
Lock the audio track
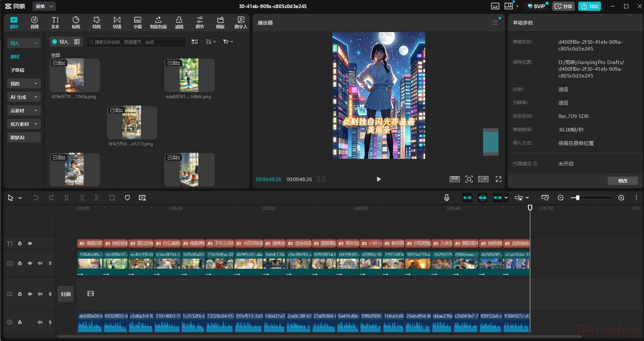[x=20, y=322]
